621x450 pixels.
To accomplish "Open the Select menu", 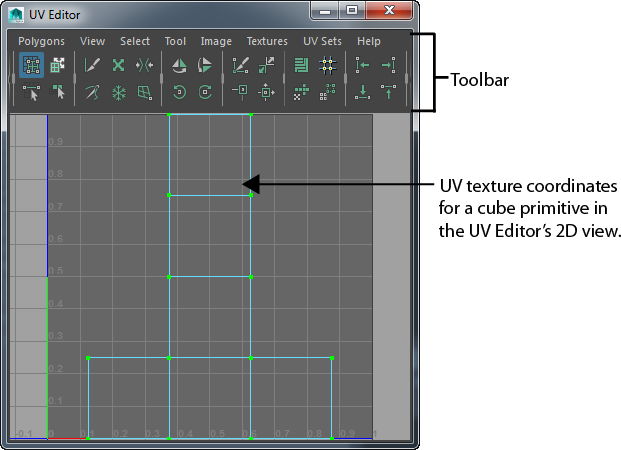I will pyautogui.click(x=135, y=41).
